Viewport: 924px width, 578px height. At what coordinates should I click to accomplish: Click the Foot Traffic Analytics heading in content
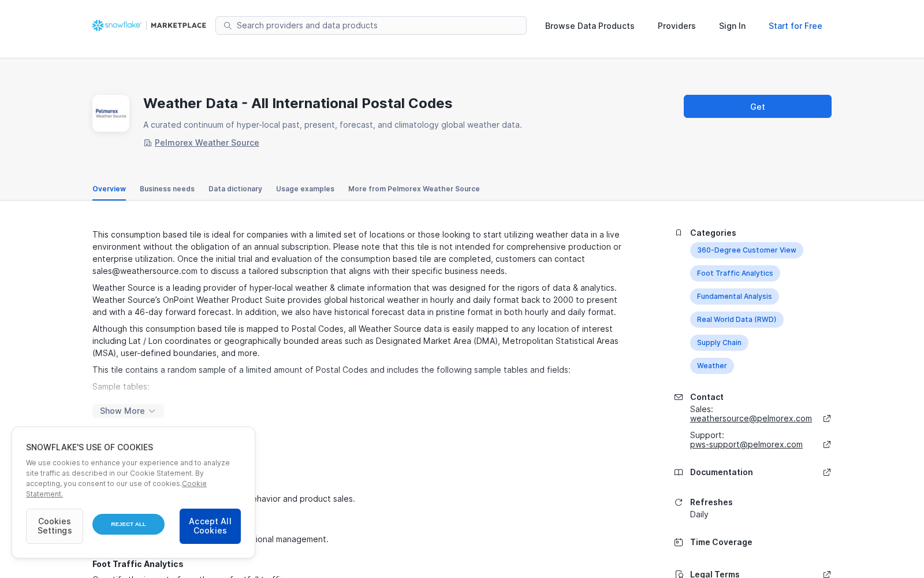tap(138, 564)
